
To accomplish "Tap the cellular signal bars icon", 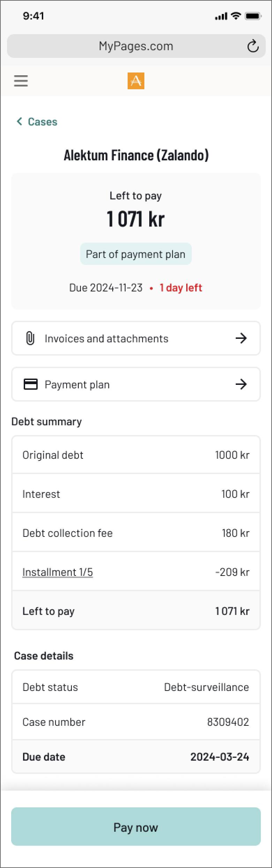I will pyautogui.click(x=221, y=16).
